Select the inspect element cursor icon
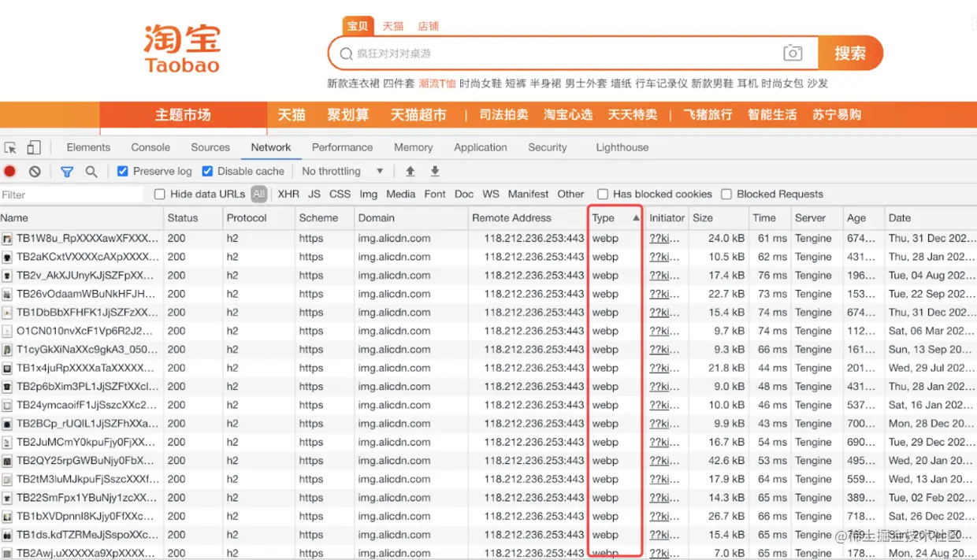This screenshot has width=977, height=560. coord(12,147)
